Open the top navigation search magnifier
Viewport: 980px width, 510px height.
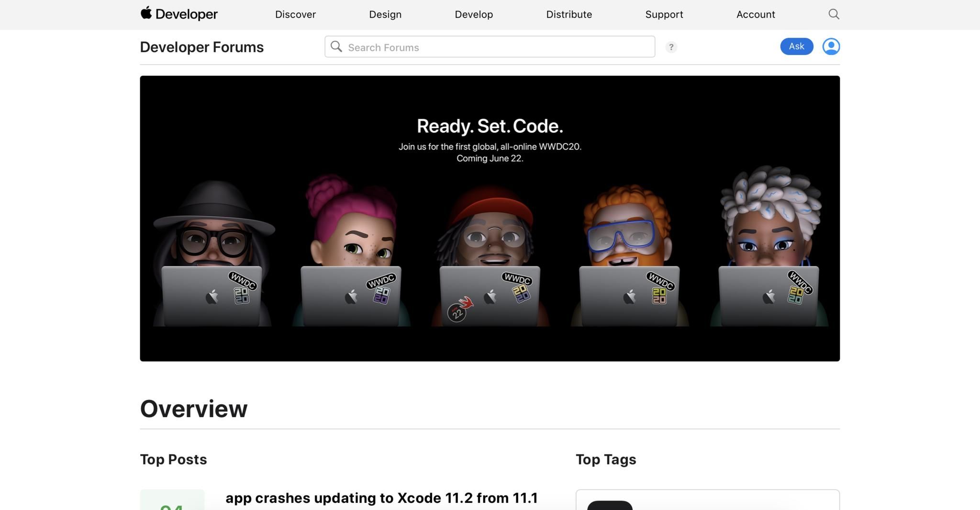pyautogui.click(x=834, y=14)
